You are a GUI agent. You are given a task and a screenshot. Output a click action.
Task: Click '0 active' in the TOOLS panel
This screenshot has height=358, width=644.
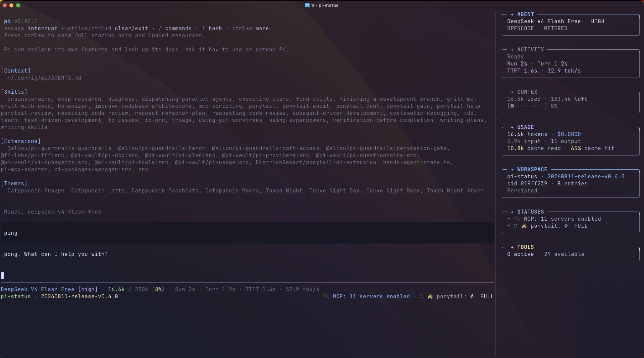tap(521, 254)
